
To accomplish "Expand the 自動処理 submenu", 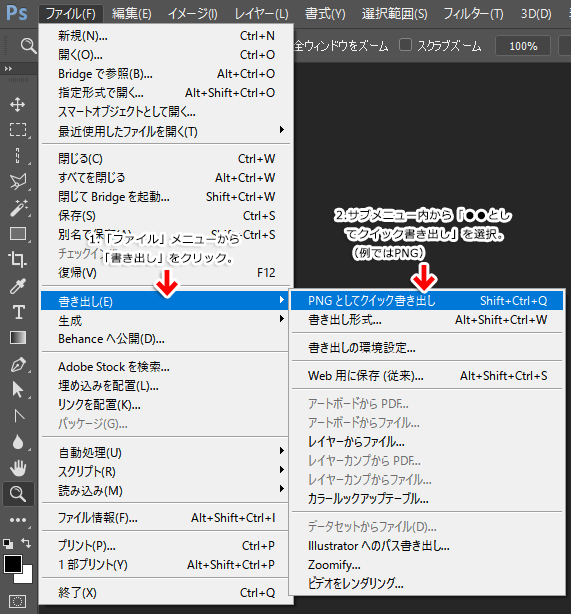I will click(166, 453).
